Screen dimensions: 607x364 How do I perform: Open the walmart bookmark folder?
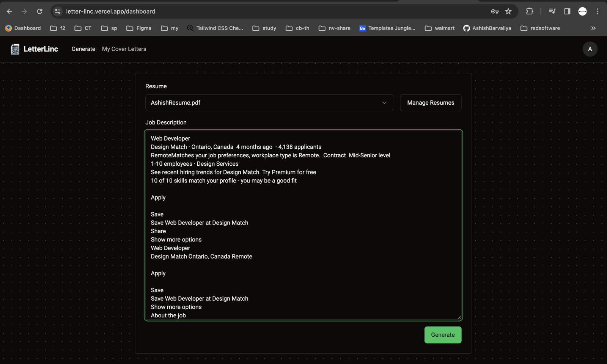(x=440, y=28)
